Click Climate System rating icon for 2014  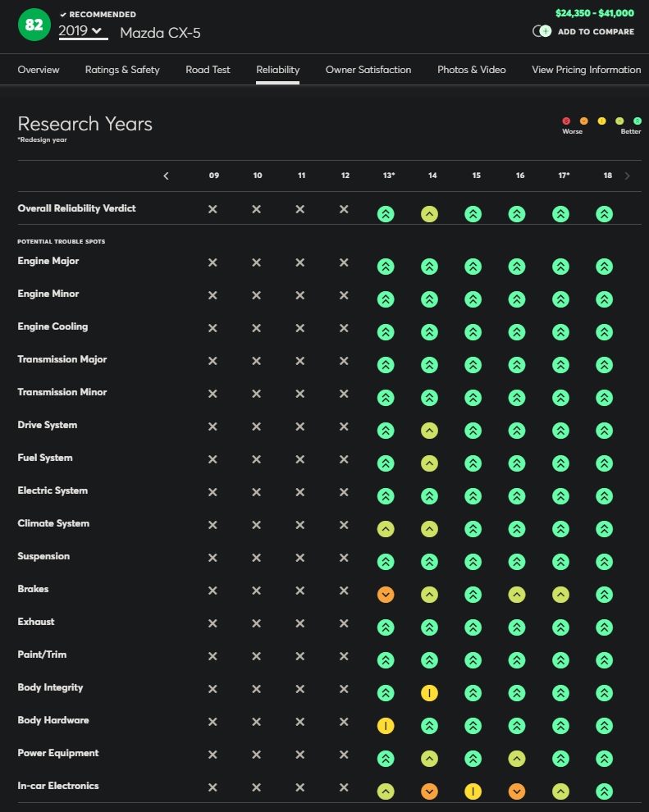(x=429, y=529)
